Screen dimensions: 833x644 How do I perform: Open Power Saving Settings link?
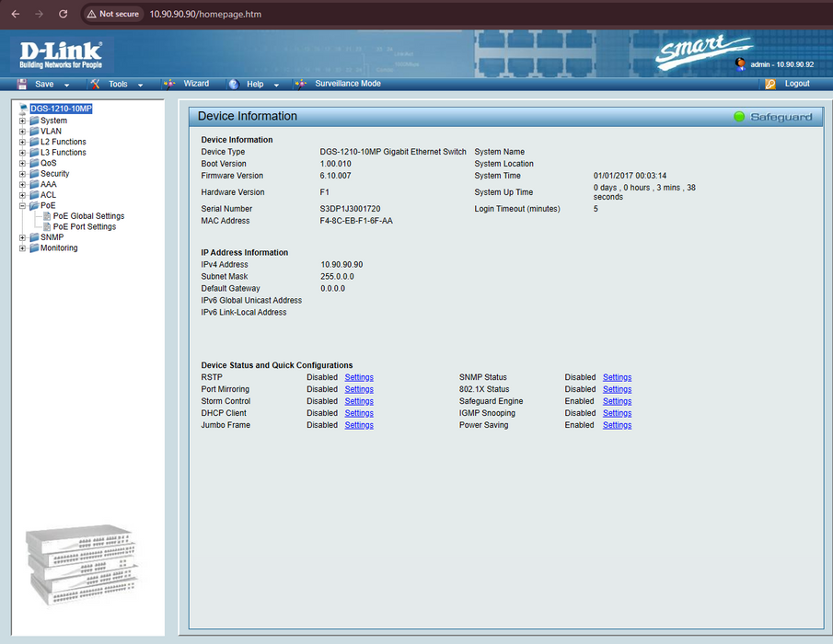[618, 425]
